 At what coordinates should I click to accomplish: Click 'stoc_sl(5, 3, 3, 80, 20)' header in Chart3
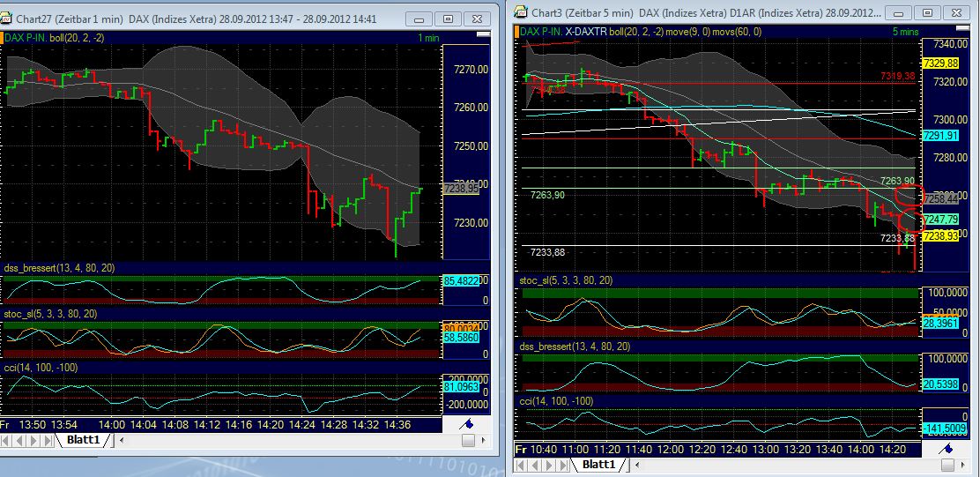[567, 280]
